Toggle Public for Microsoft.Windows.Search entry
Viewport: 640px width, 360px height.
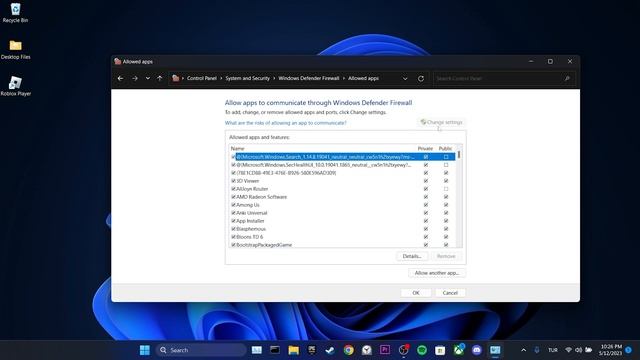click(x=446, y=157)
